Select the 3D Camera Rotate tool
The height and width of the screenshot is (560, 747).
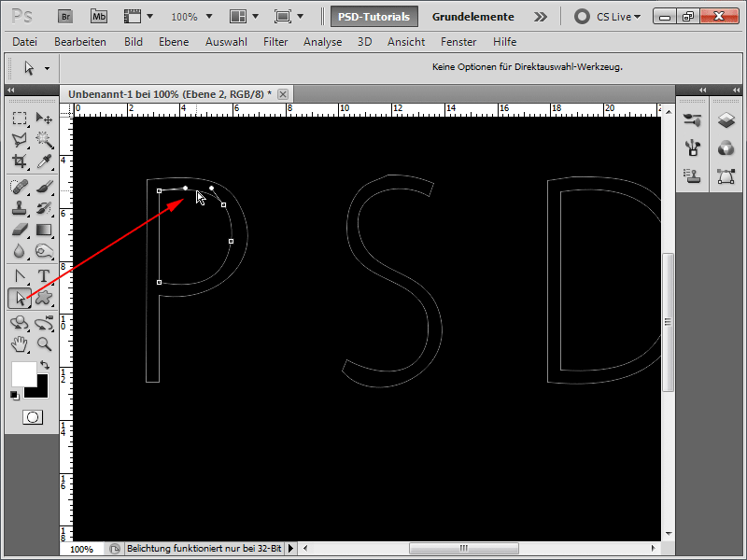(44, 323)
